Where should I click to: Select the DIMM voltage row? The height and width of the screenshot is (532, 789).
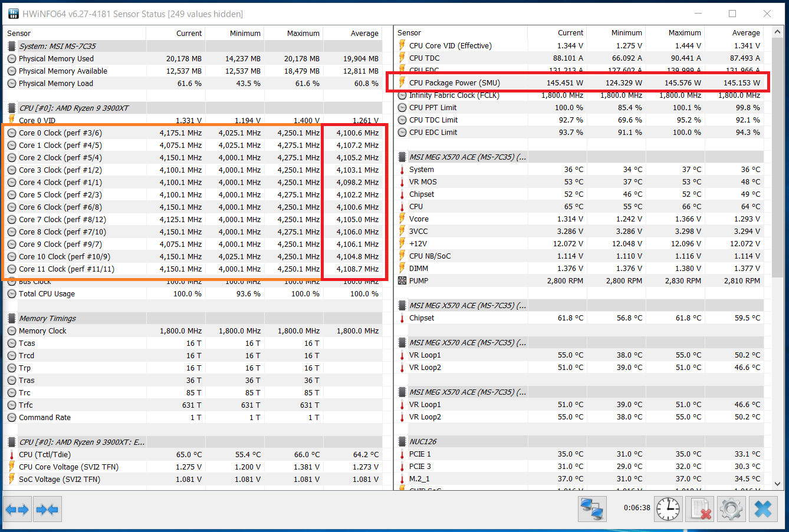(579, 268)
